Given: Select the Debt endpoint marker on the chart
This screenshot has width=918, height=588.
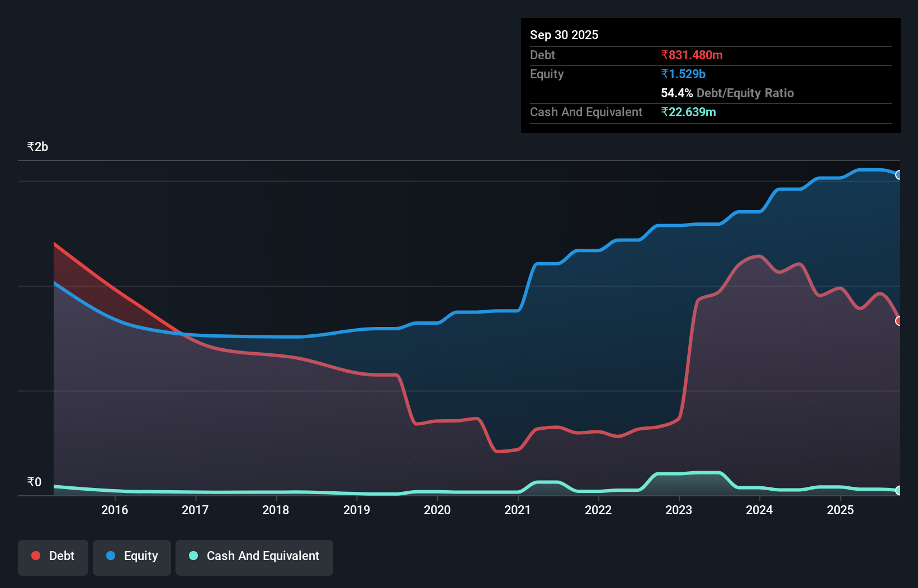Looking at the screenshot, I should 899,321.
